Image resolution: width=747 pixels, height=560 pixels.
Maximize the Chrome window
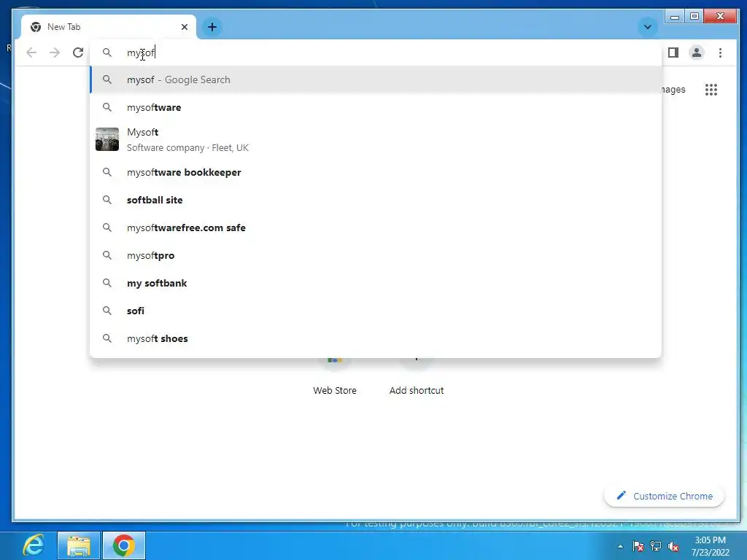(694, 17)
